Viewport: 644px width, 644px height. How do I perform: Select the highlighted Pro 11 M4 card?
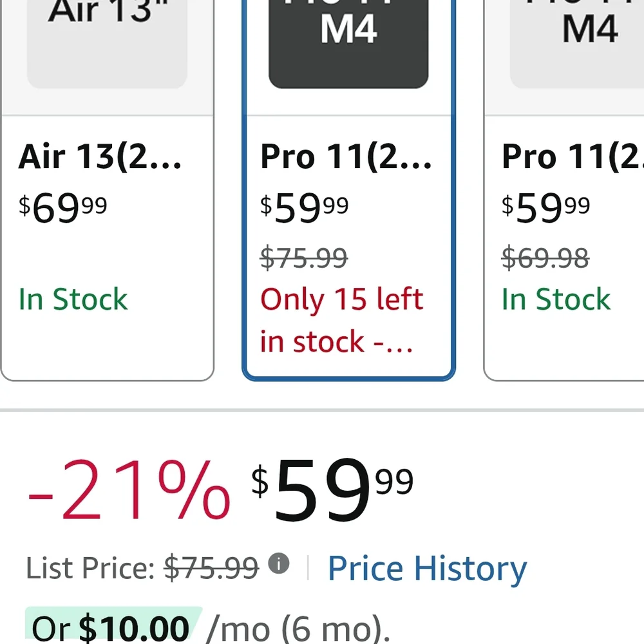coord(348,190)
